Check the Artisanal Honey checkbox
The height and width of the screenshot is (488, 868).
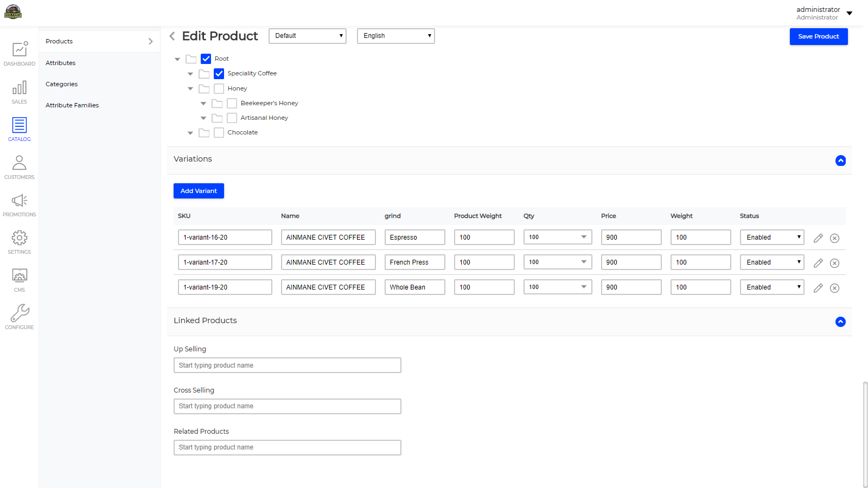click(232, 118)
